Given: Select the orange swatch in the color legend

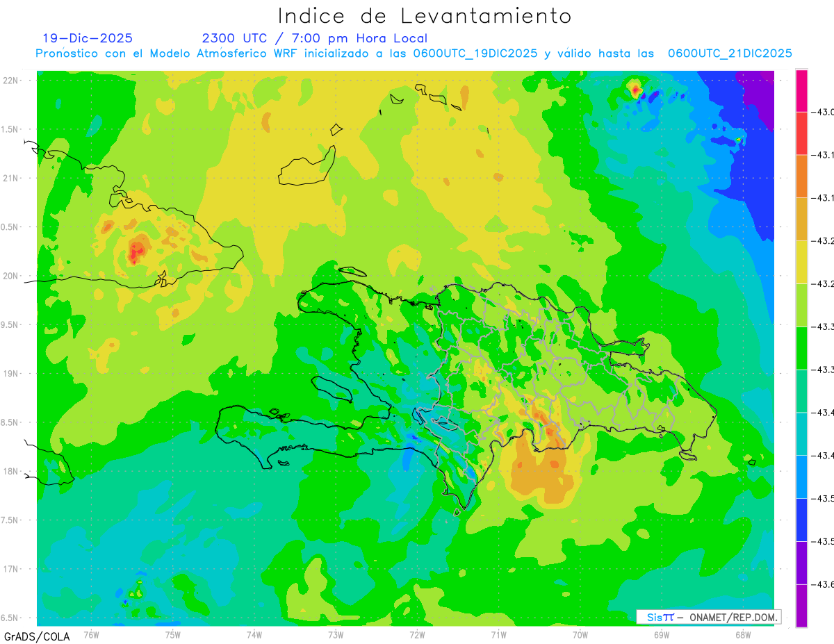Looking at the screenshot, I should [801, 176].
